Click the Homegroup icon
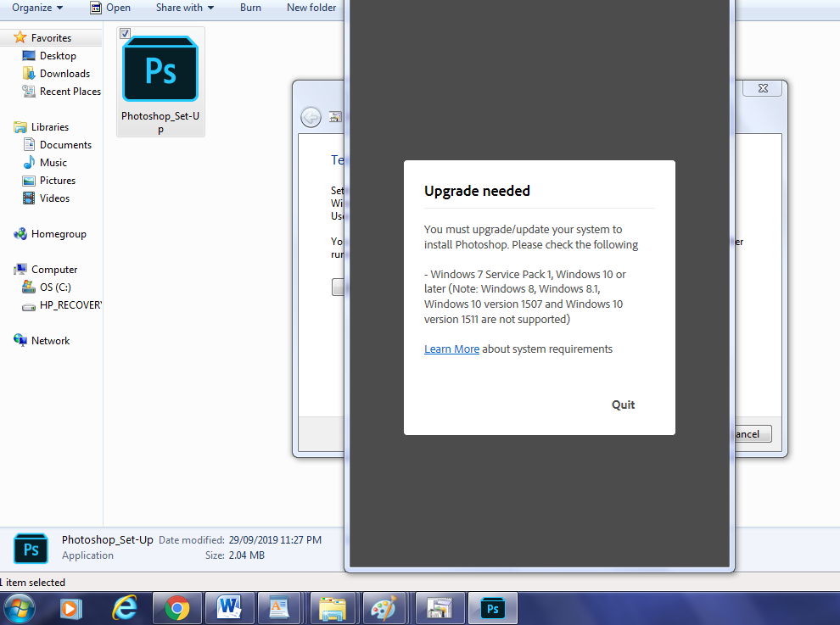The image size is (840, 625). 20,234
